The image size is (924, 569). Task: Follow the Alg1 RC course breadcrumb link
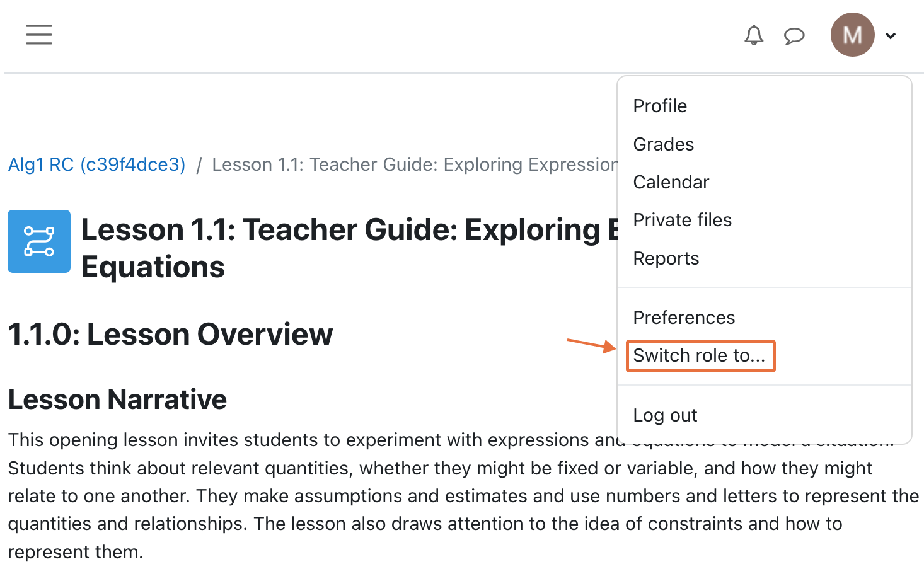[96, 164]
